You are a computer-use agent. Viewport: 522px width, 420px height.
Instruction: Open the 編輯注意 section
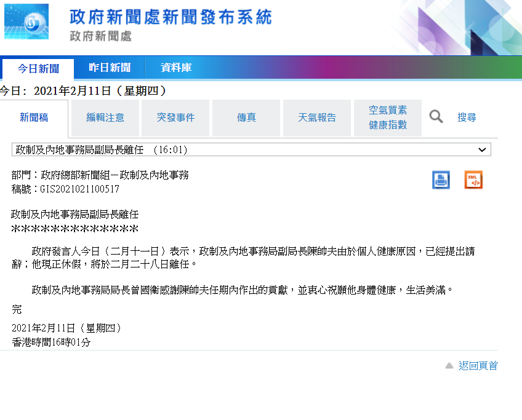tap(105, 117)
